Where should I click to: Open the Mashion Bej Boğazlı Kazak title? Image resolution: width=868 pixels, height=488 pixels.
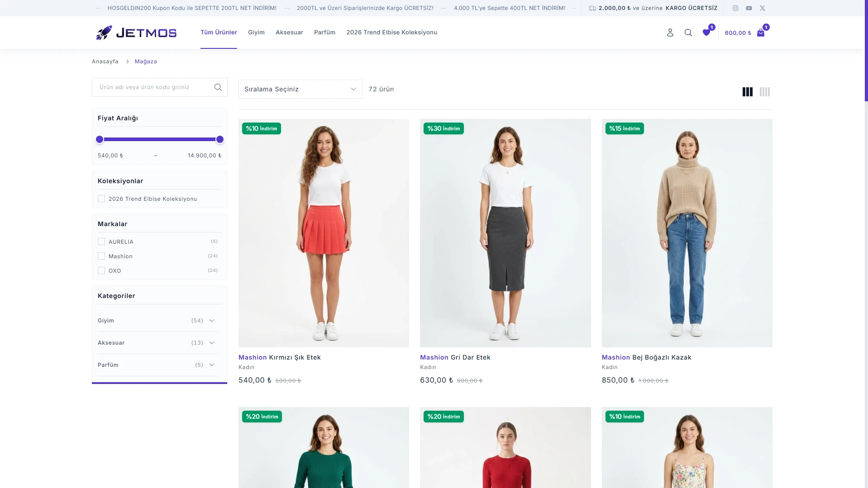pos(646,357)
